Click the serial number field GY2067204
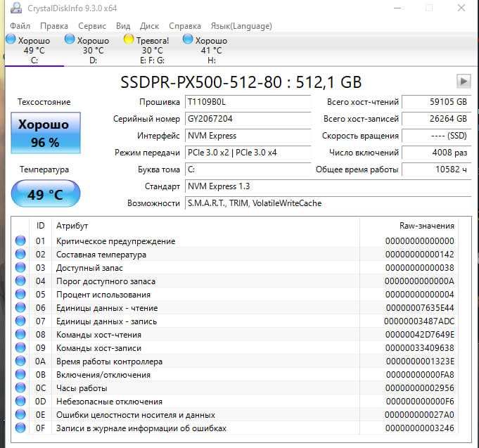Viewport: 479px width, 448px height. [x=248, y=118]
